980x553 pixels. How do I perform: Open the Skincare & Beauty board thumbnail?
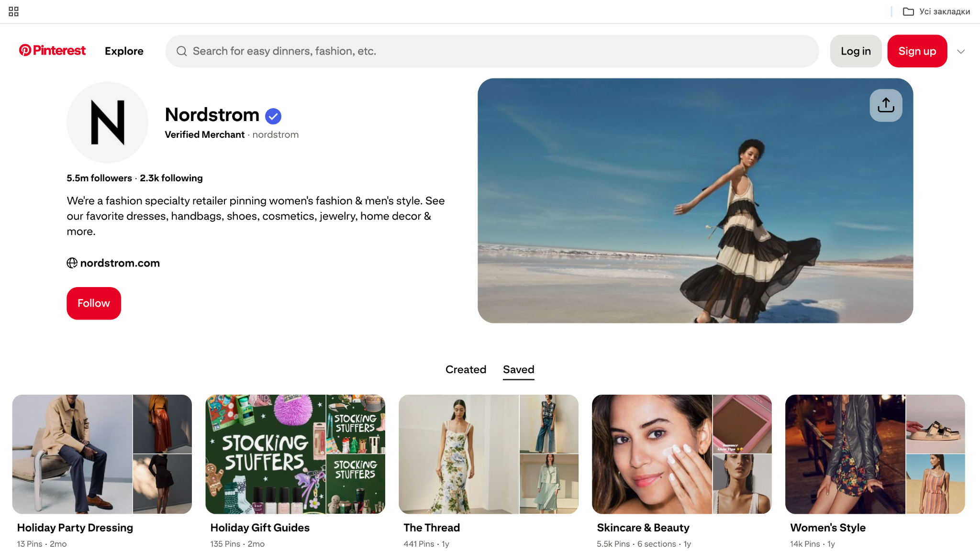point(681,454)
